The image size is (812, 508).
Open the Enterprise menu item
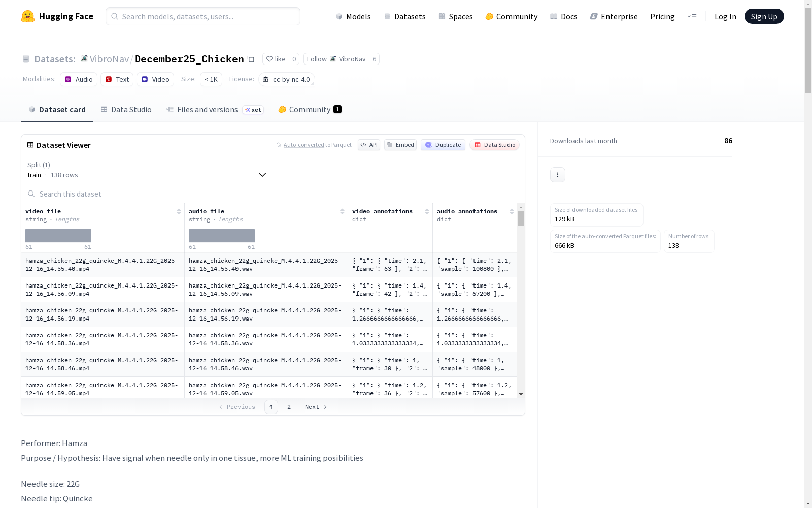(x=614, y=16)
